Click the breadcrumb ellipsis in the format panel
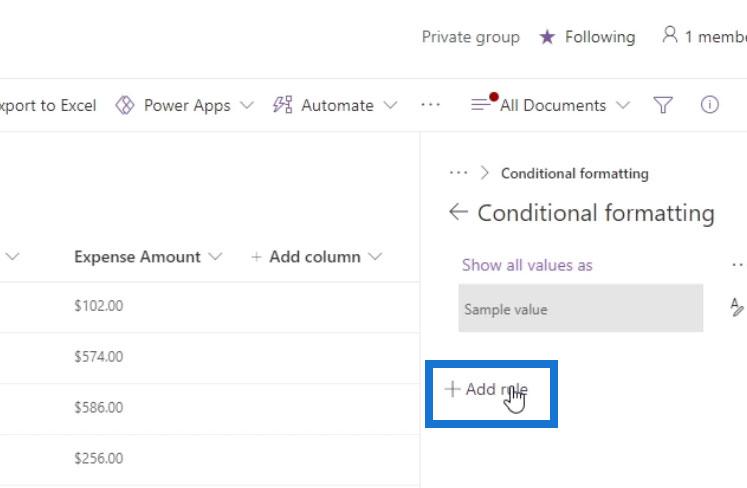747x488 pixels. click(x=458, y=173)
